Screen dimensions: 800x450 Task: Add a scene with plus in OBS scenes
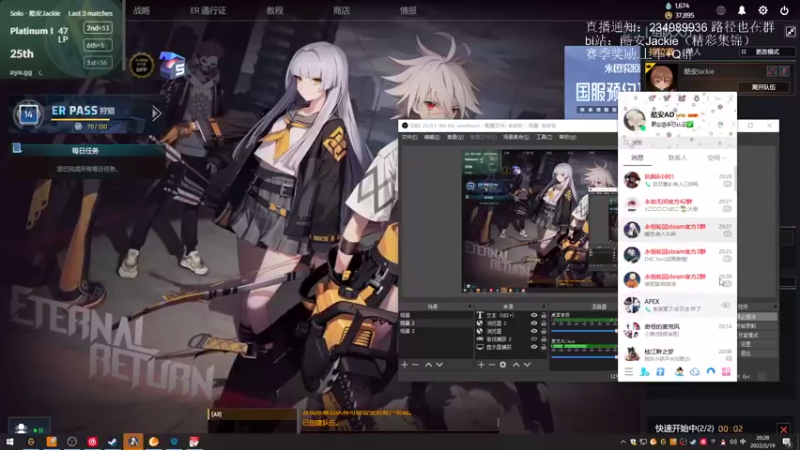[x=405, y=365]
